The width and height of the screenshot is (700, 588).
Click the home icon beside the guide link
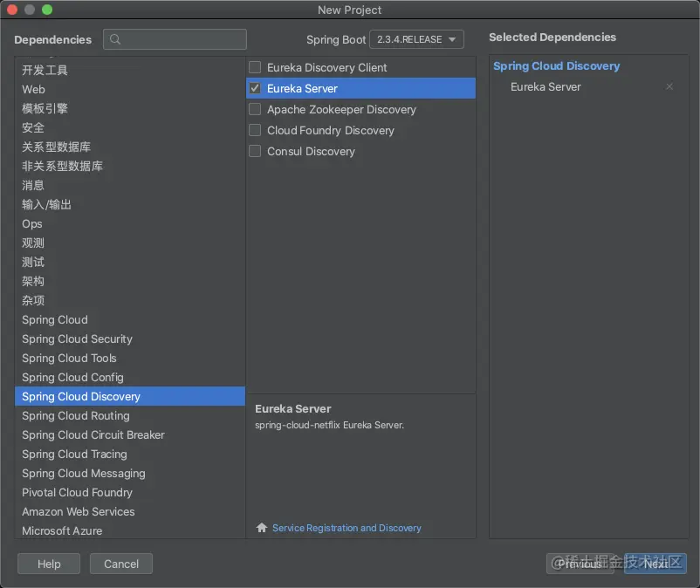[261, 528]
